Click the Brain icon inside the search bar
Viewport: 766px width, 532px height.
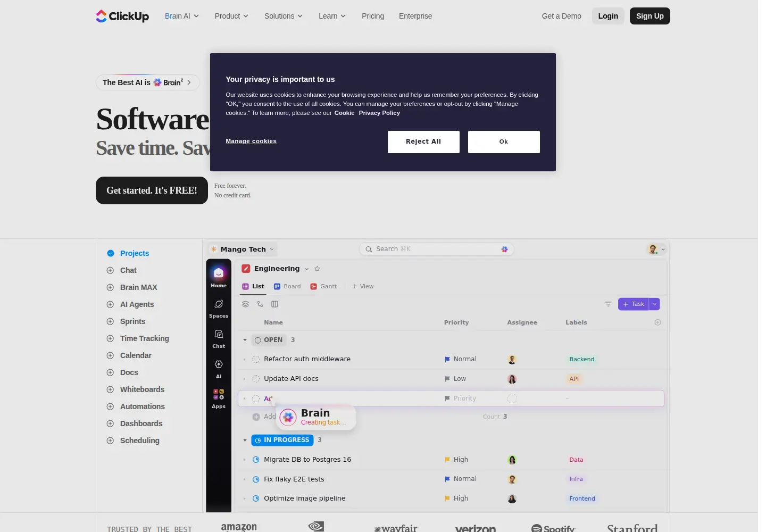point(504,249)
